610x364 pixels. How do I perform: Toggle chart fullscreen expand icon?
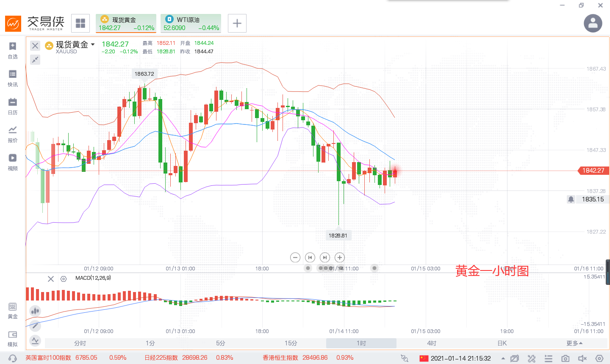[x=35, y=60]
